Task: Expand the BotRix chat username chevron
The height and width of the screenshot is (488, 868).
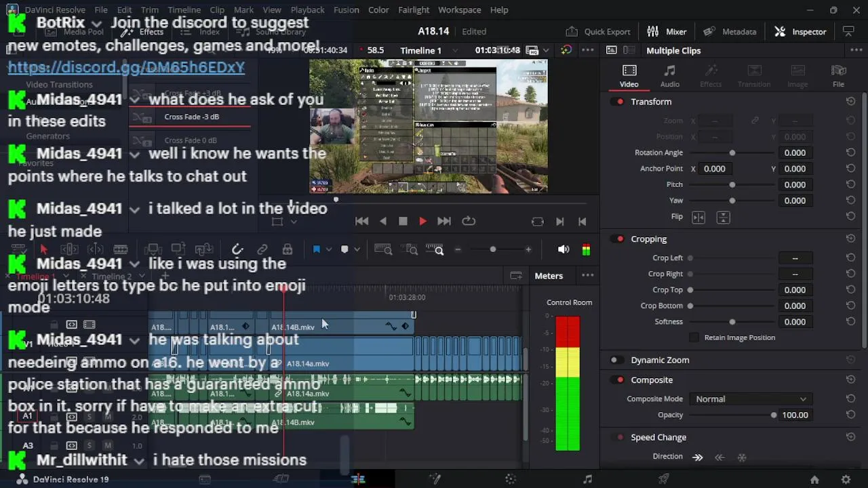Action: tap(96, 23)
